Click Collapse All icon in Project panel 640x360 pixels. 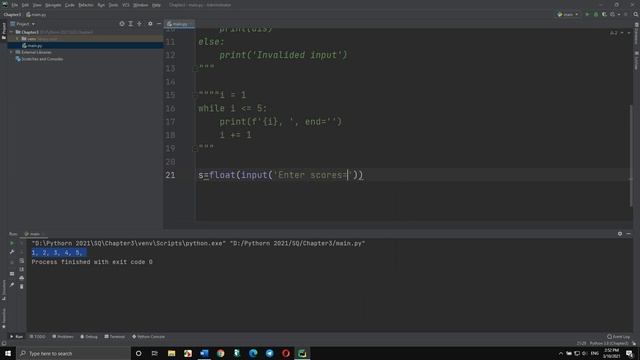(x=140, y=24)
